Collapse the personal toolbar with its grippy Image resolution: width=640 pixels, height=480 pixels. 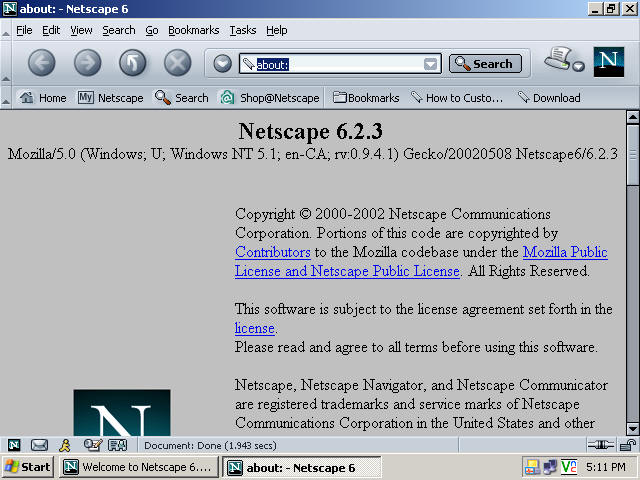click(x=6, y=98)
